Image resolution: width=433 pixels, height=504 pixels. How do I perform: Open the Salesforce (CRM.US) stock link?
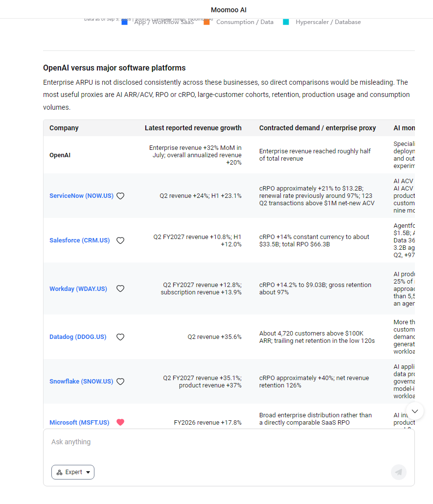[80, 240]
